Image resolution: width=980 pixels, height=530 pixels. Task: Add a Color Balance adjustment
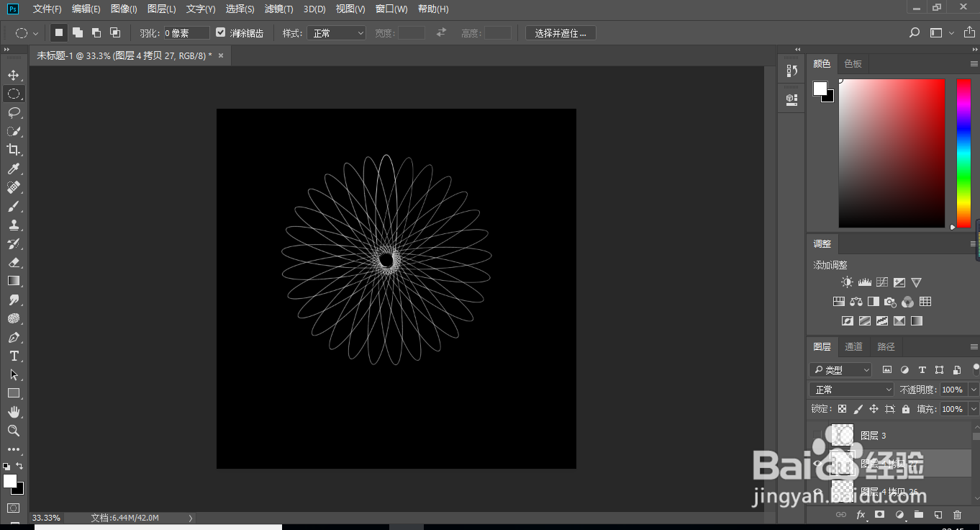pyautogui.click(x=856, y=302)
